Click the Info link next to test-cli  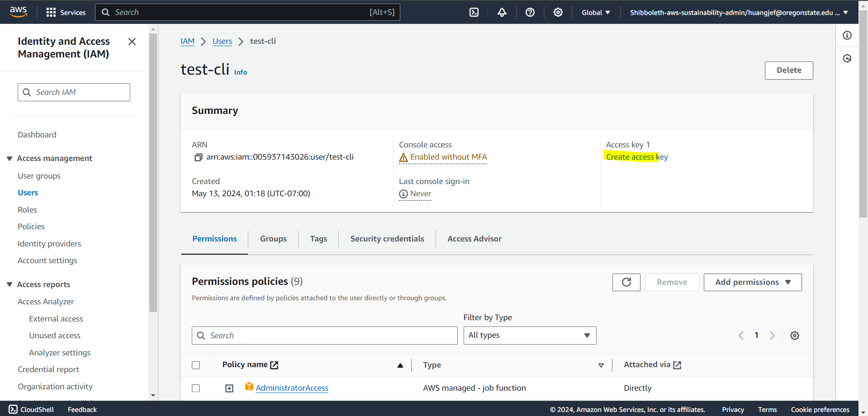(241, 72)
